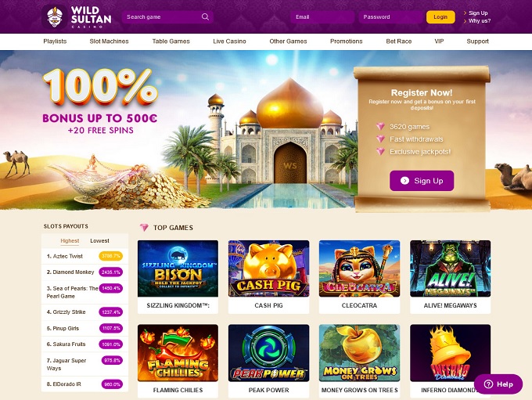Switch payouts to the Lowest tab
This screenshot has height=400, width=532.
[x=99, y=240]
